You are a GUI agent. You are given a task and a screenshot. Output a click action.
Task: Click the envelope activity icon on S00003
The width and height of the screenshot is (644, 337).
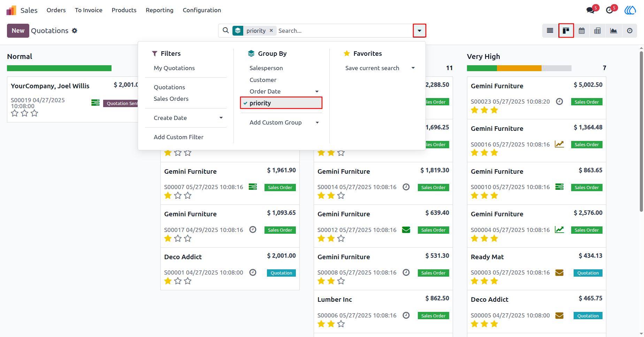coord(559,272)
